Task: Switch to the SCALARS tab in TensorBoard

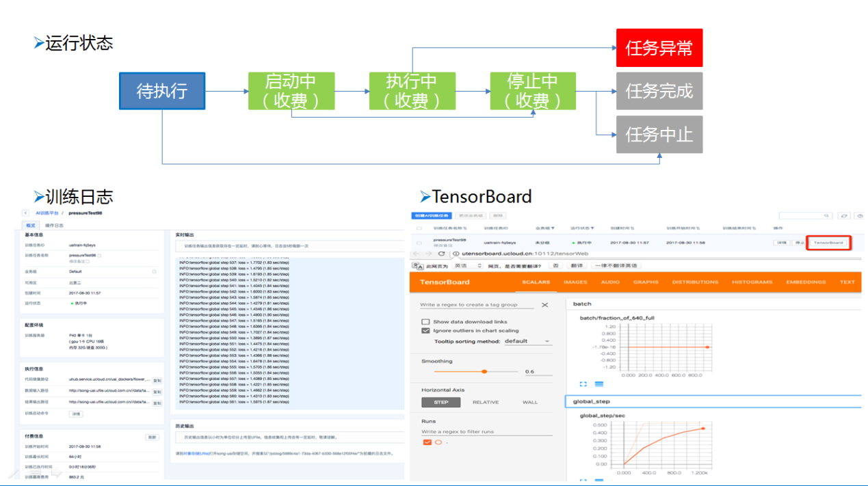Action: [x=536, y=282]
